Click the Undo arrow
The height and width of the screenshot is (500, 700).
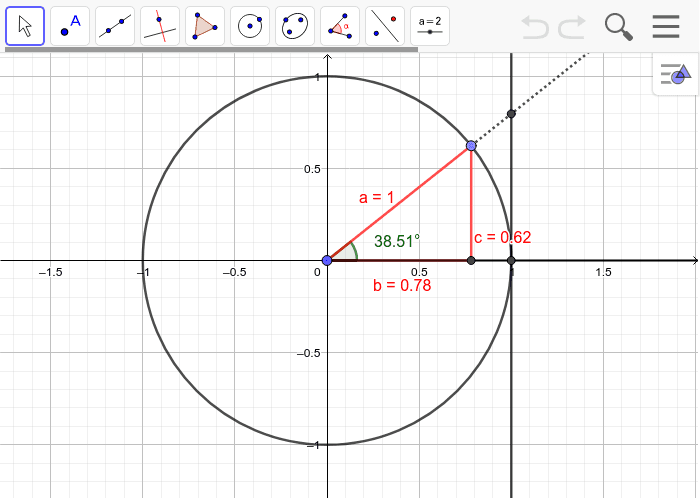[535, 27]
